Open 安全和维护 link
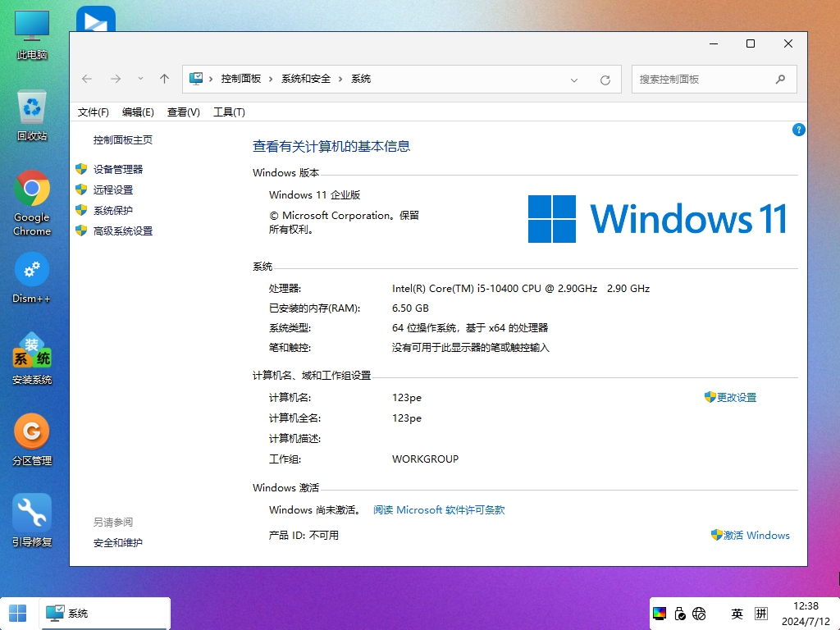 (x=118, y=543)
